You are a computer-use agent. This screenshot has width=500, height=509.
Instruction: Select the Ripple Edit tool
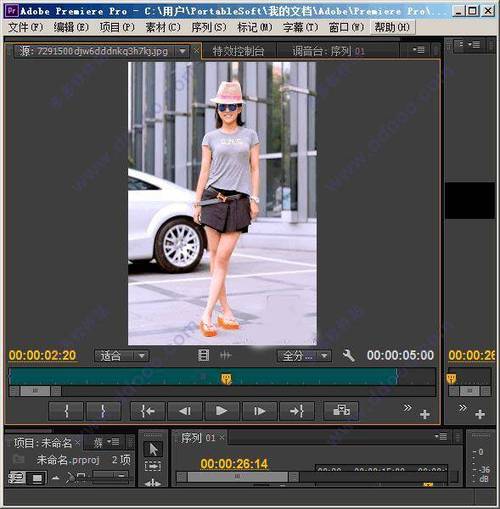153,482
